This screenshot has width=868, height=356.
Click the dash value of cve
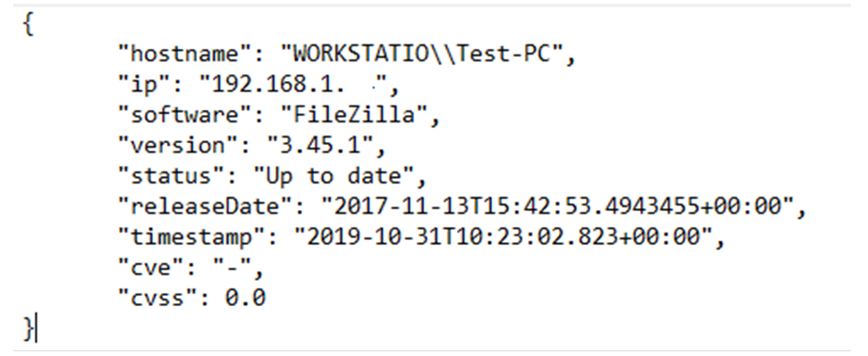233,267
